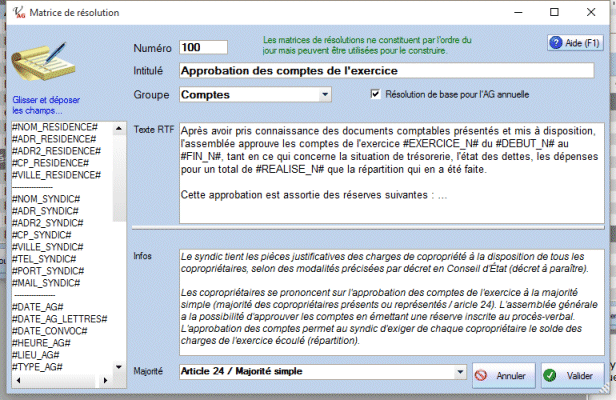Select #VILLE_SYNDIC# field

[48, 247]
